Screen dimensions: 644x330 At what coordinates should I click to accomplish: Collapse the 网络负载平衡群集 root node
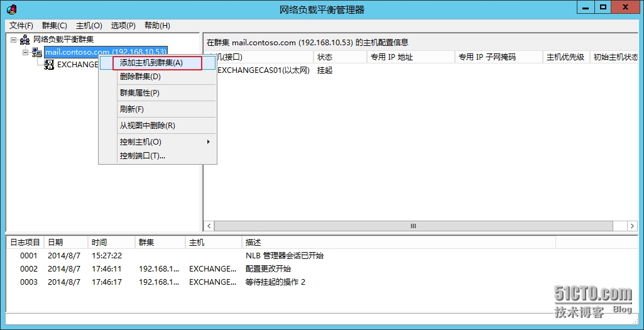[14, 40]
